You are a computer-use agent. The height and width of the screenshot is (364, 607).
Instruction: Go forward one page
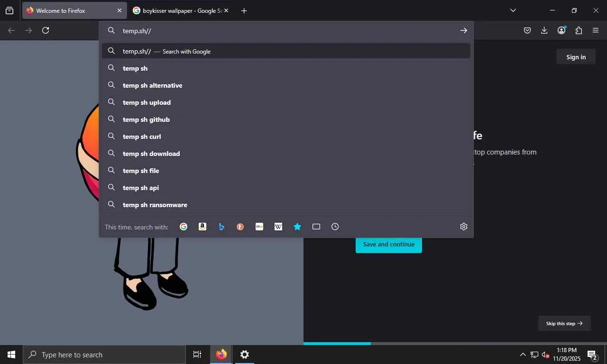tap(28, 30)
